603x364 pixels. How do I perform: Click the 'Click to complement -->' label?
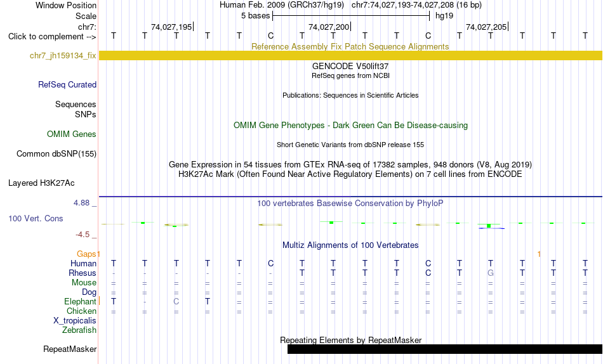pyautogui.click(x=52, y=37)
